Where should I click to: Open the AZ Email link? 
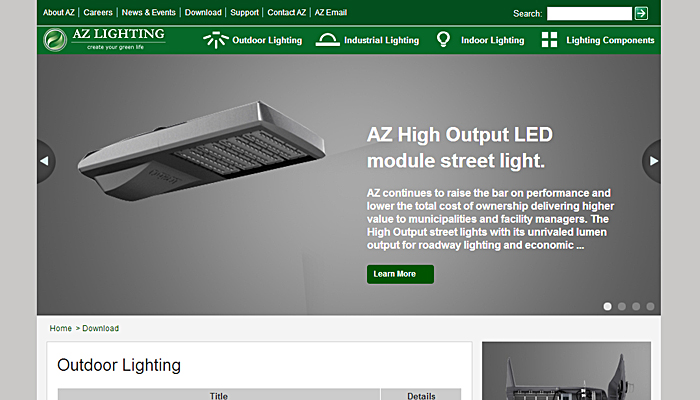pyautogui.click(x=331, y=12)
